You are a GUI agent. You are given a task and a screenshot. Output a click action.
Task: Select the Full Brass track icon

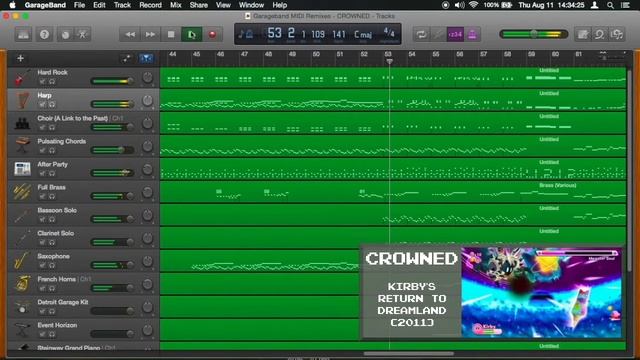pyautogui.click(x=22, y=192)
